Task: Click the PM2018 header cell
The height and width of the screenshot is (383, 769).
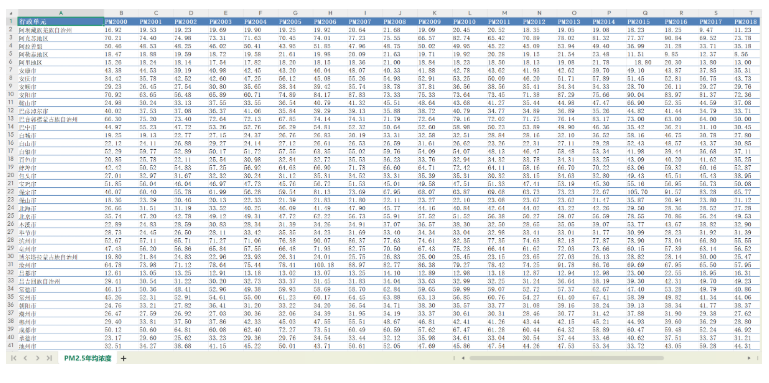Action: (748, 22)
